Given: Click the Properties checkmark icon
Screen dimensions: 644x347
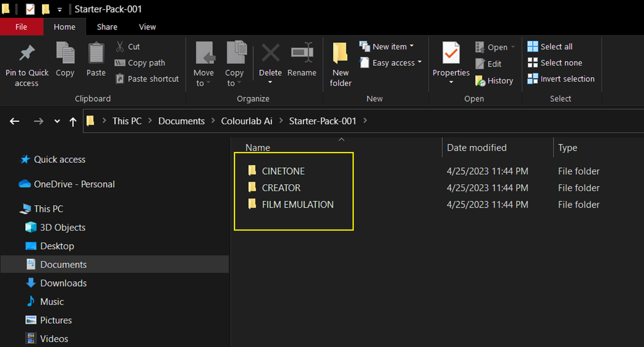Looking at the screenshot, I should point(451,53).
